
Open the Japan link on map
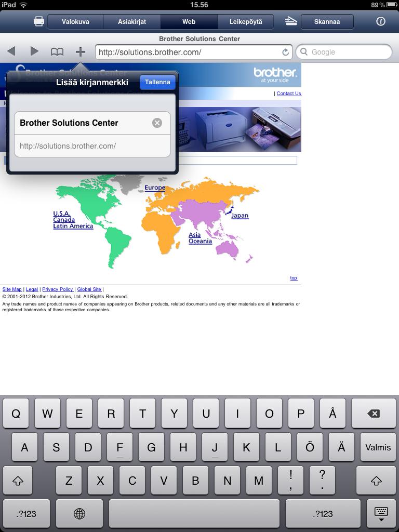(240, 216)
